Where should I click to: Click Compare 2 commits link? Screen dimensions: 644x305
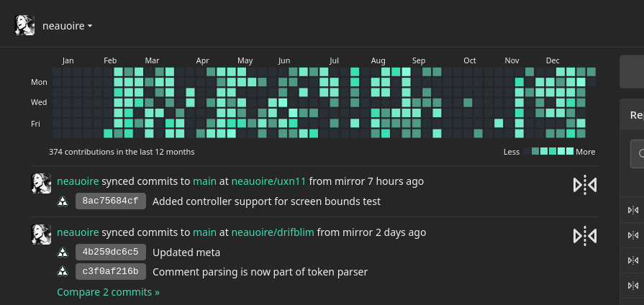108,292
